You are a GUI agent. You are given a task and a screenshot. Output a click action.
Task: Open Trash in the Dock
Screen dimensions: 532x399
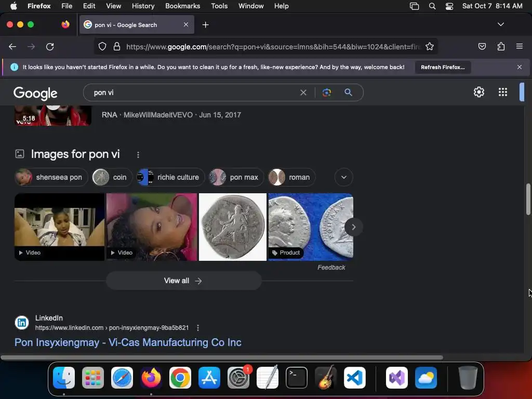tap(468, 378)
